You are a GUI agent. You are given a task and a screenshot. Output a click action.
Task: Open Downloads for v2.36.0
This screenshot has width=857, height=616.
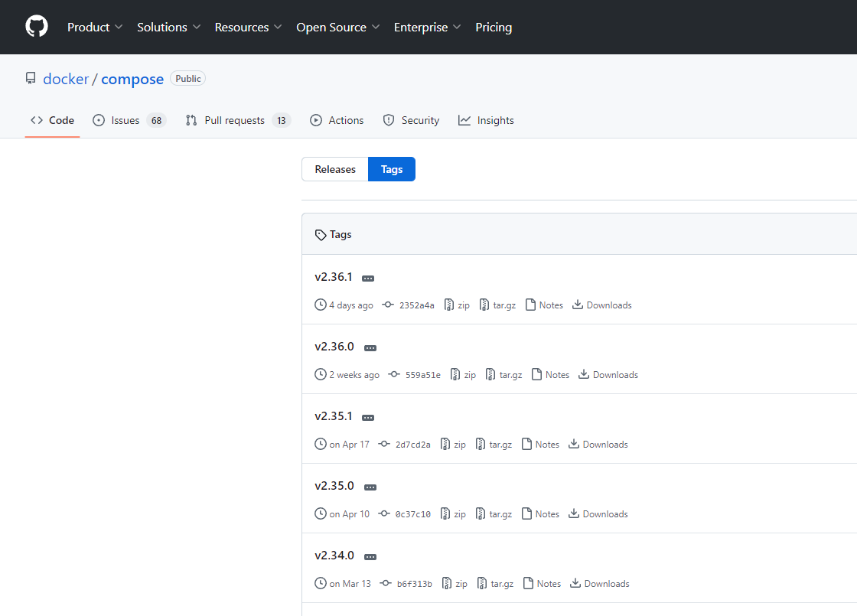click(x=608, y=374)
